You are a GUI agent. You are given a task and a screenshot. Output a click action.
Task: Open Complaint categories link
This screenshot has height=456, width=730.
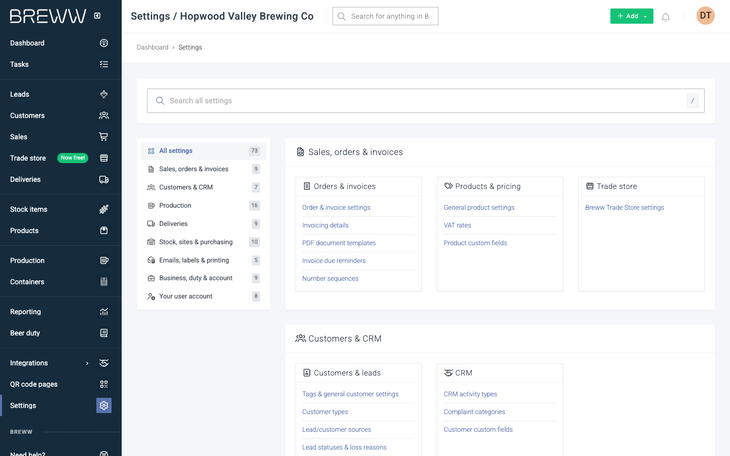(474, 412)
